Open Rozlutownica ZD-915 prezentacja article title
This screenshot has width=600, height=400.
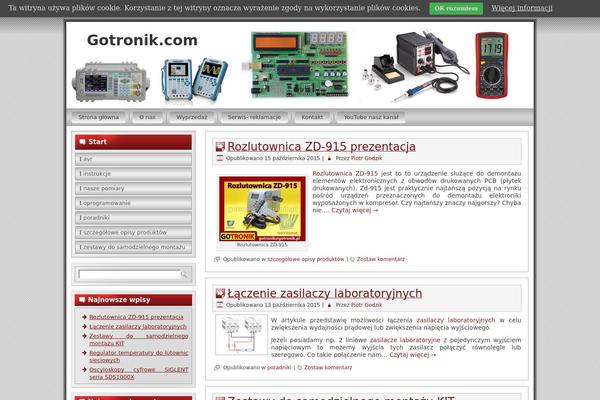click(x=321, y=147)
